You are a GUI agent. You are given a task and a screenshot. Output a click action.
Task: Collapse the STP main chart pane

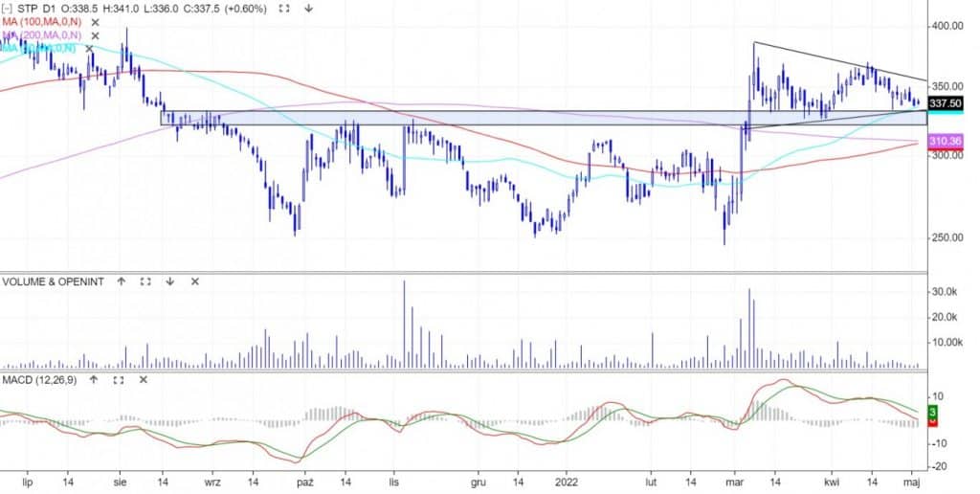coord(7,9)
